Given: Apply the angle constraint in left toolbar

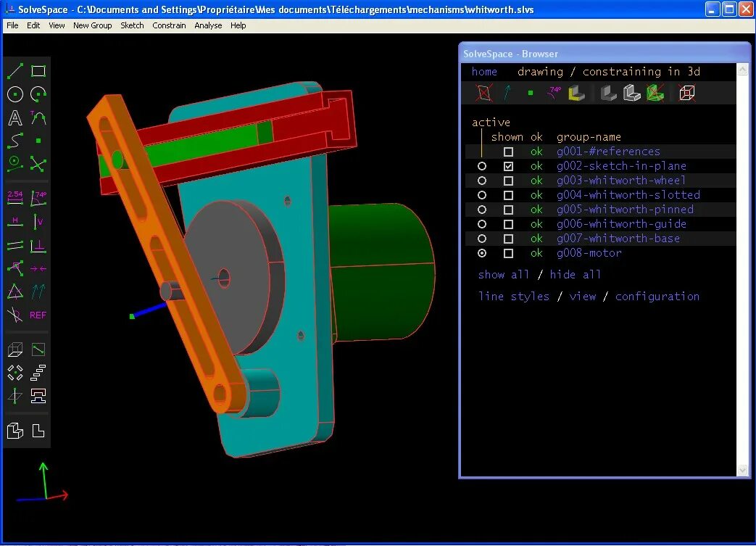Looking at the screenshot, I should (x=38, y=197).
